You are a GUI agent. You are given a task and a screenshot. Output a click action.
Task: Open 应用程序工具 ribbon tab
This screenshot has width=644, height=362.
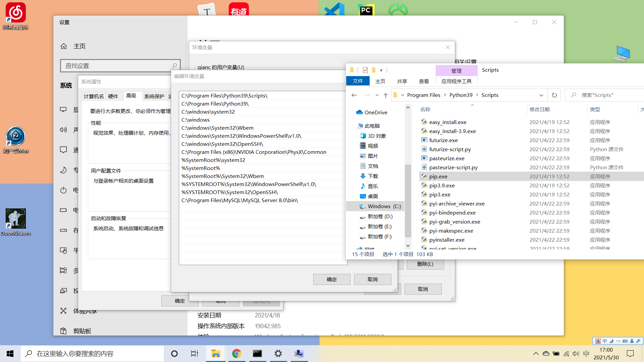pyautogui.click(x=457, y=81)
